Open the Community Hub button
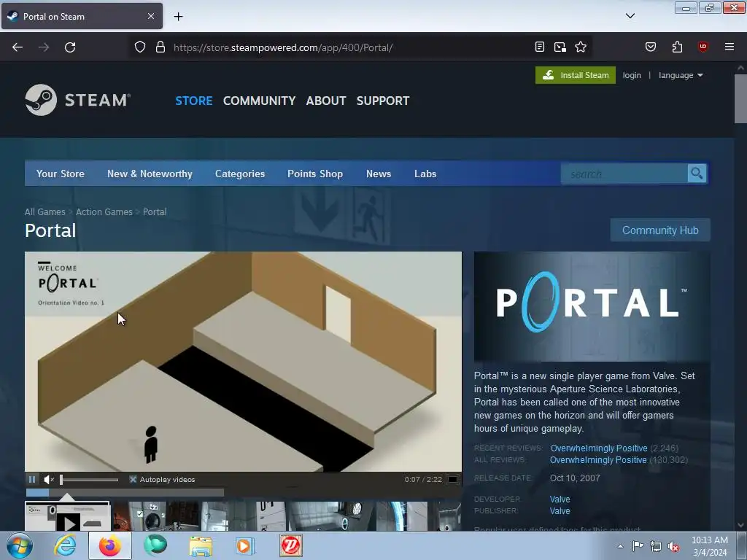Viewport: 747px width, 560px height. tap(660, 230)
